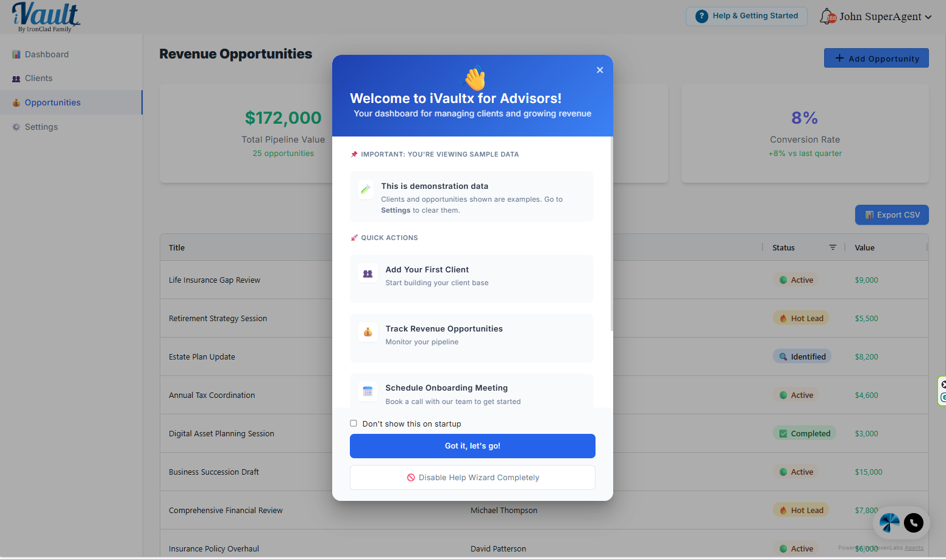Click the Completed status checkmark icon
This screenshot has height=560, width=946.
783,433
